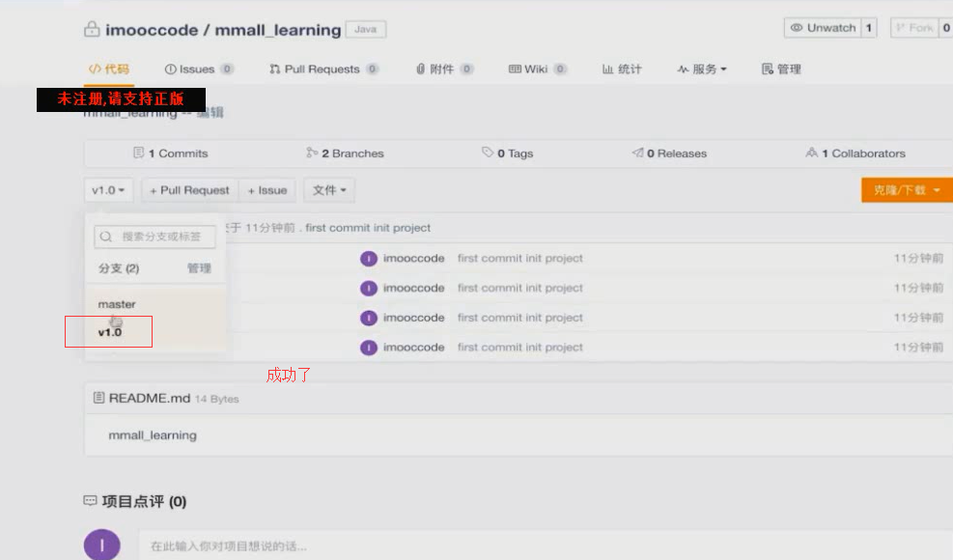Open the mmall_learning repository link
953x560 pixels.
278,30
